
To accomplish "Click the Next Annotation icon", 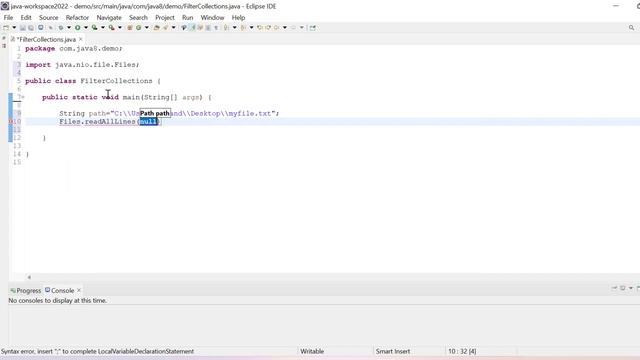I will tap(226, 28).
